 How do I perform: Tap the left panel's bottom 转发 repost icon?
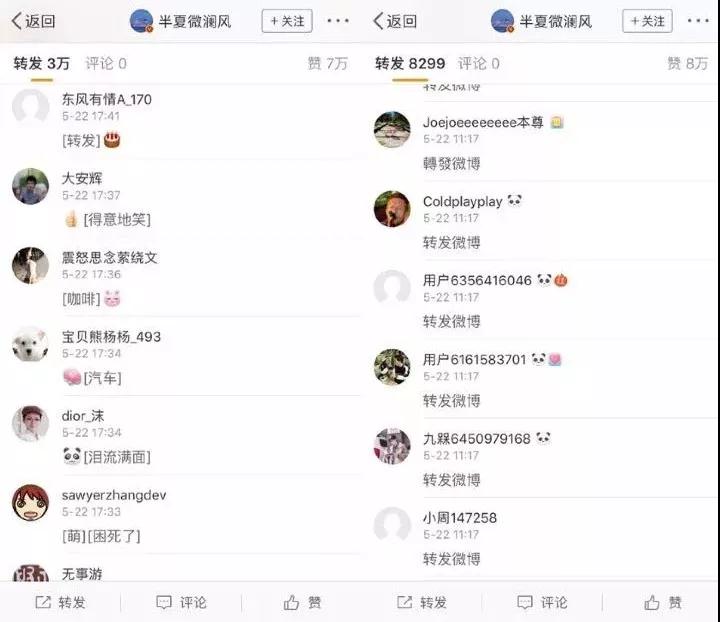click(x=43, y=602)
